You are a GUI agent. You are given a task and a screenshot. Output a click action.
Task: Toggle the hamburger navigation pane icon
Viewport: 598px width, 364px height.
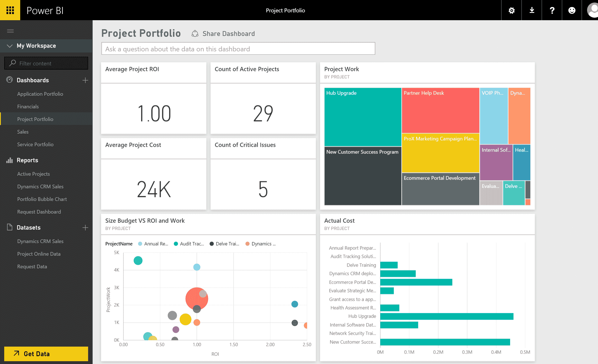10,31
